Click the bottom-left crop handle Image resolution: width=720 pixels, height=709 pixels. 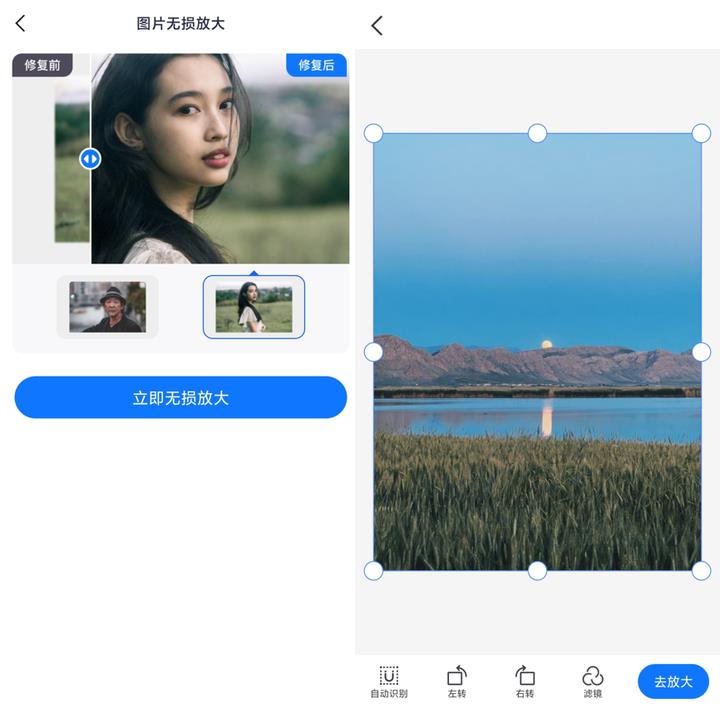[x=373, y=571]
